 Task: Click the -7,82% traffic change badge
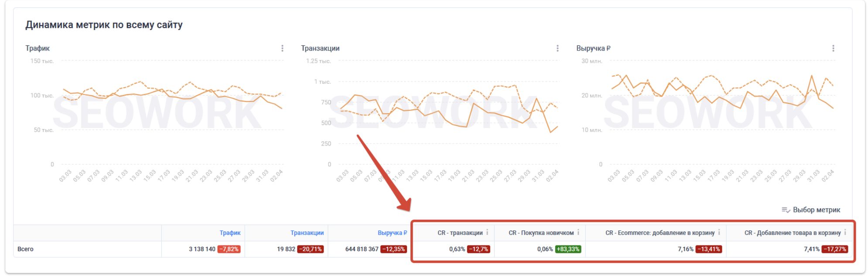(229, 249)
